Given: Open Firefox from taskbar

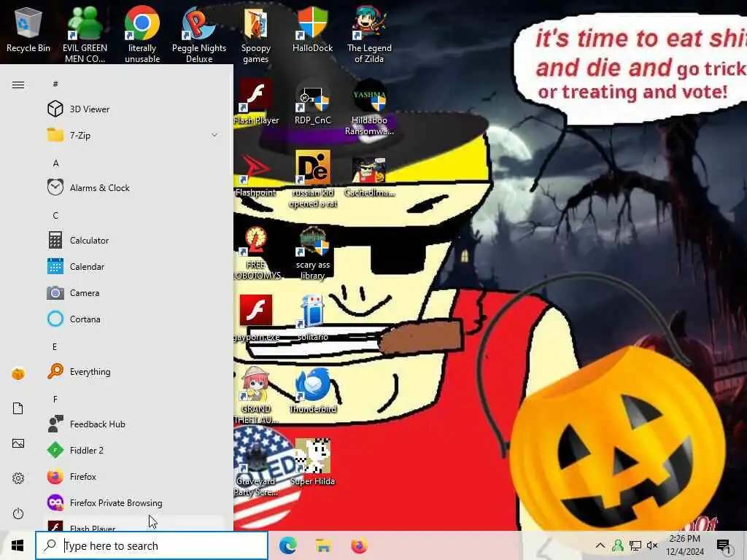Looking at the screenshot, I should (359, 545).
